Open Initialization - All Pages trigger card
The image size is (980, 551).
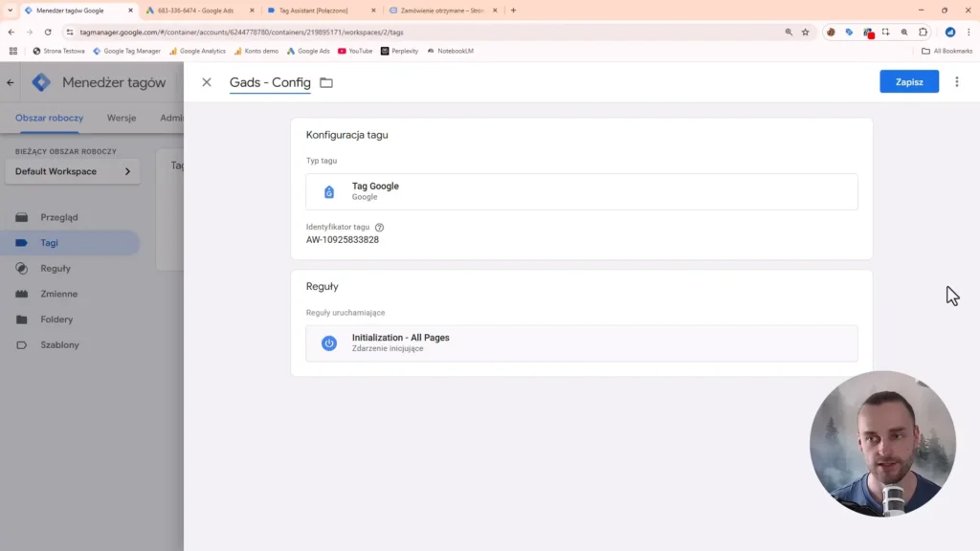coord(581,343)
